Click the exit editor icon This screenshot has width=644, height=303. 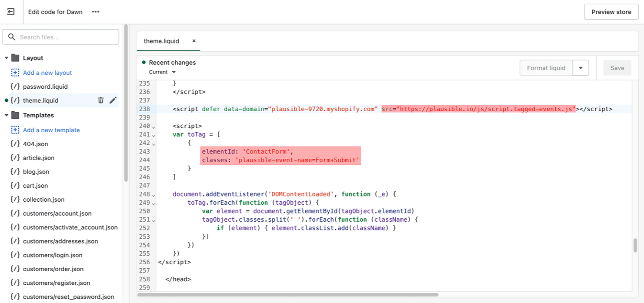pos(11,12)
